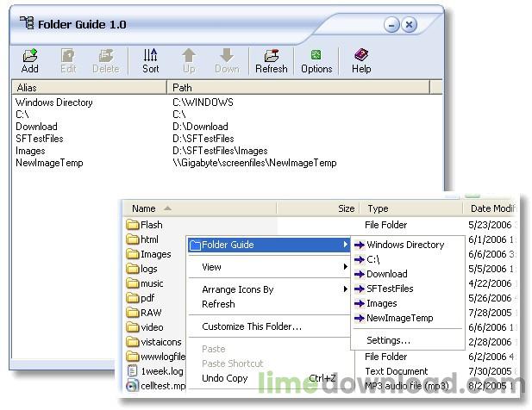Expand the Folder Guide submenu arrow
The image size is (532, 410).
coord(346,245)
